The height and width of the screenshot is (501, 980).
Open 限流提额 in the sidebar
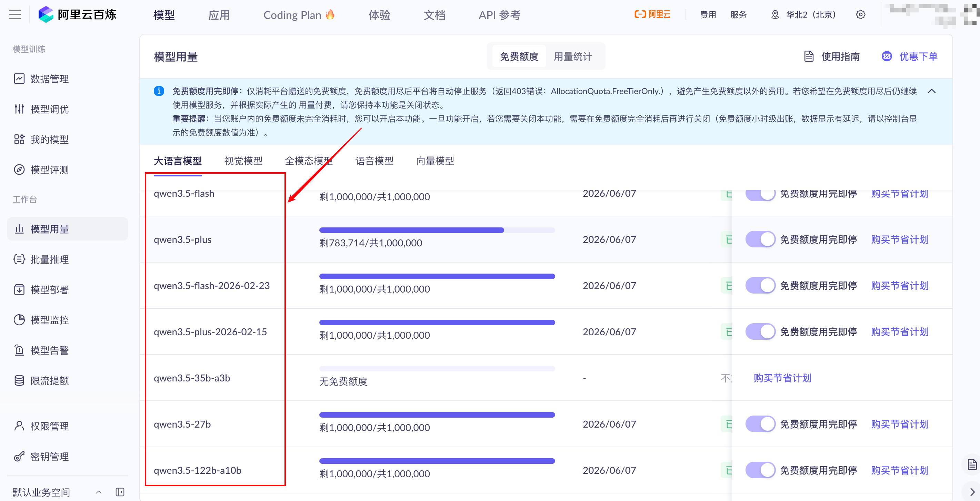[x=49, y=380]
